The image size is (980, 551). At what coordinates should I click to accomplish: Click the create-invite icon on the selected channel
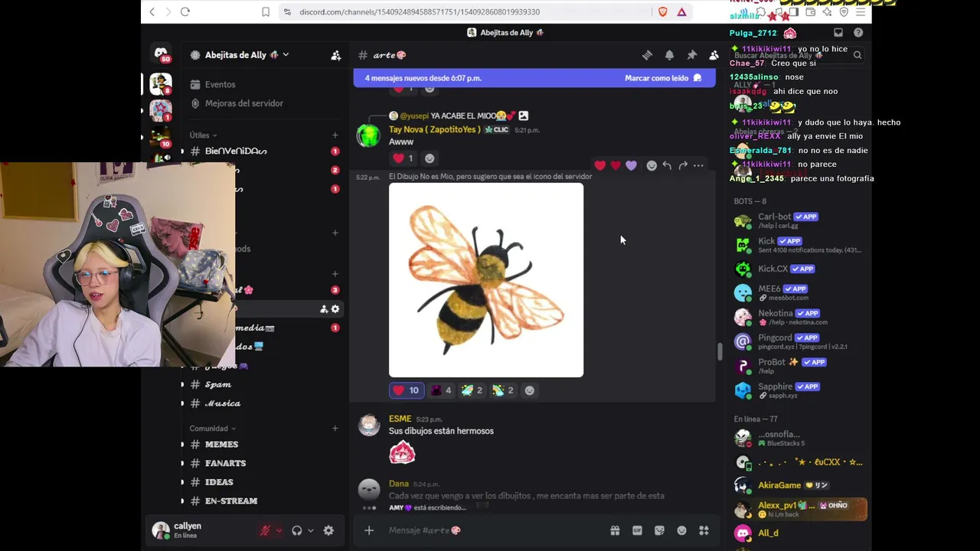click(324, 309)
